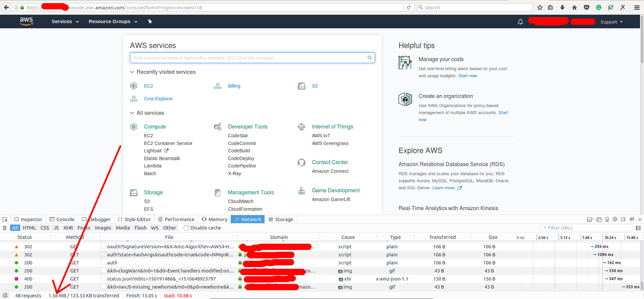This screenshot has width=644, height=299.
Task: Bookmark this page with the star icon
Action: pos(540,7)
